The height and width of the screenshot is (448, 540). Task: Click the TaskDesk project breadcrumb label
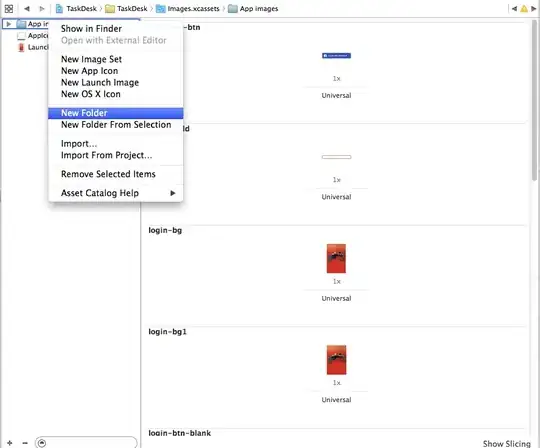[x=82, y=9]
